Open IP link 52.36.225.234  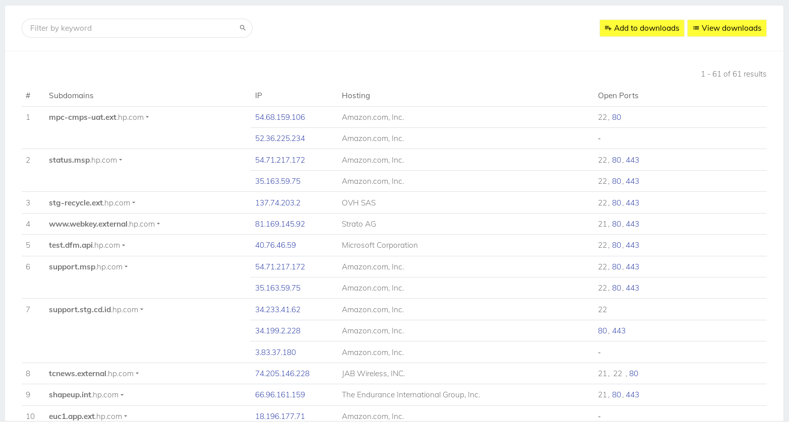[280, 138]
